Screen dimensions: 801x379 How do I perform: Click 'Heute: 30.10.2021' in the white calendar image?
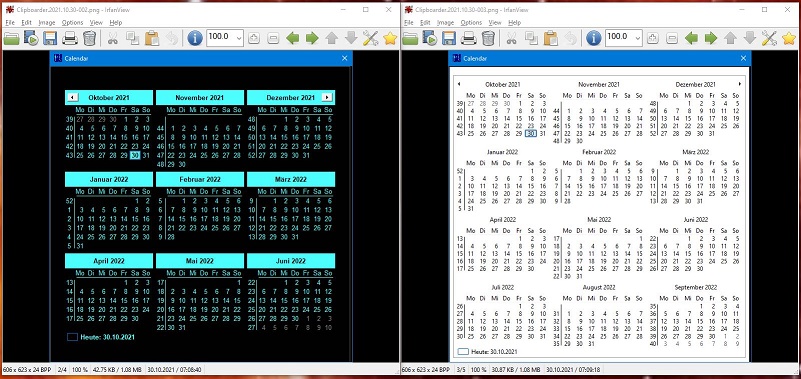pyautogui.click(x=494, y=352)
